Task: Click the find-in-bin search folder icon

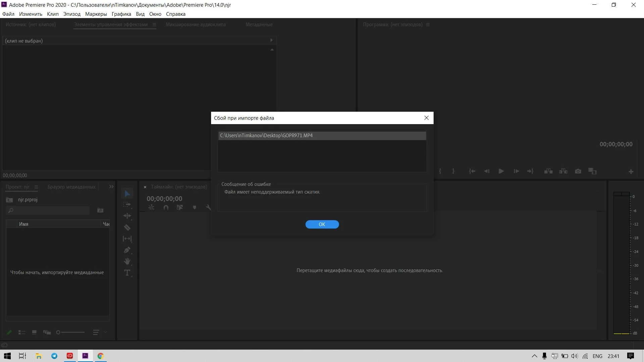Action: point(100,210)
